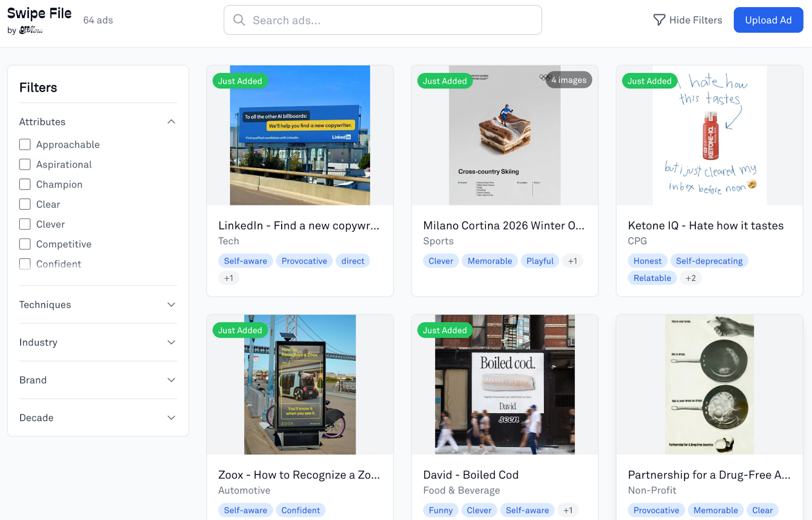
Task: Click the Playful tag
Action: click(x=540, y=261)
